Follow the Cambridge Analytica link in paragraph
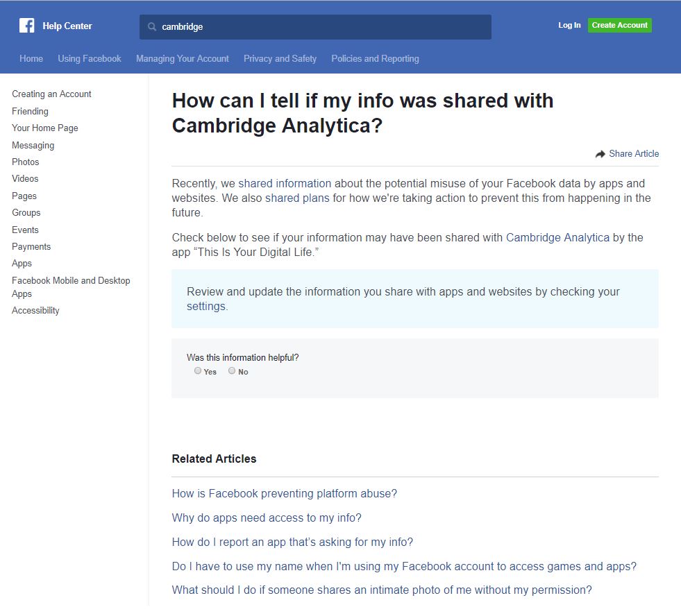This screenshot has height=616, width=681. coord(557,237)
